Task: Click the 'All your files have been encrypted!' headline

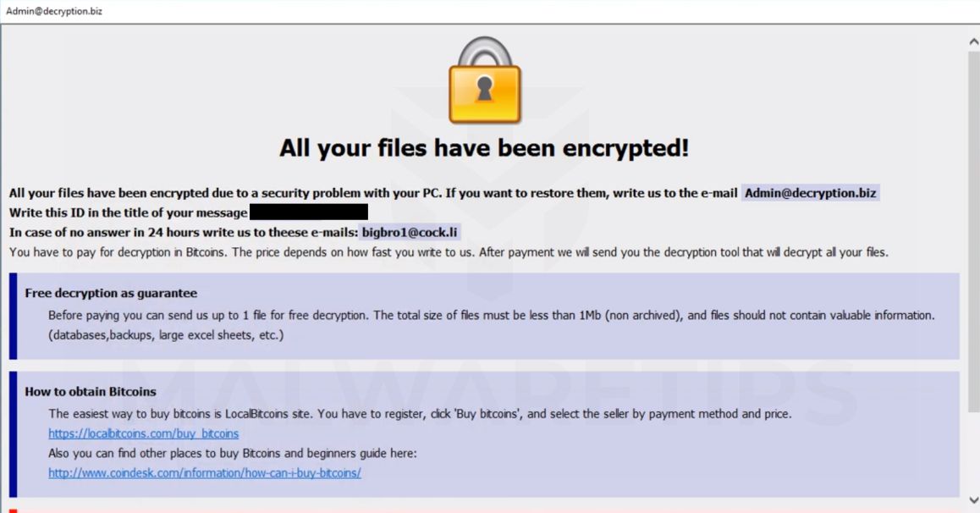Action: point(484,148)
